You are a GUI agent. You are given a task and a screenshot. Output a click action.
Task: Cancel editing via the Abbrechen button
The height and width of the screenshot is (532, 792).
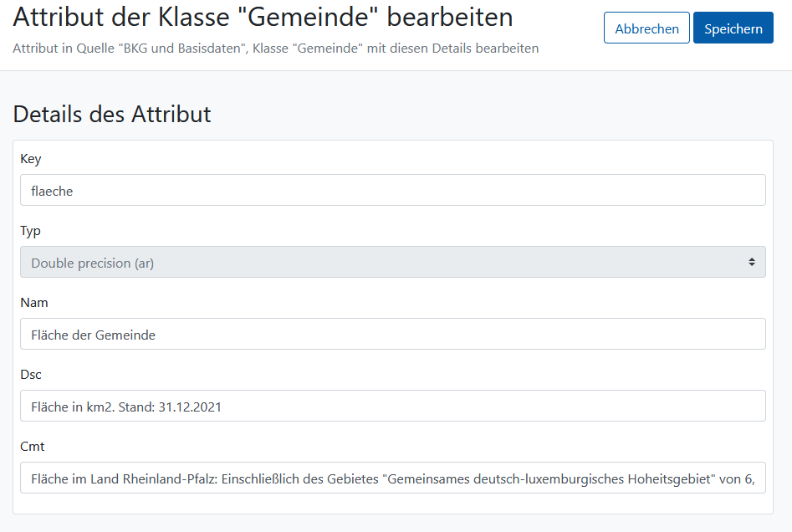646,28
